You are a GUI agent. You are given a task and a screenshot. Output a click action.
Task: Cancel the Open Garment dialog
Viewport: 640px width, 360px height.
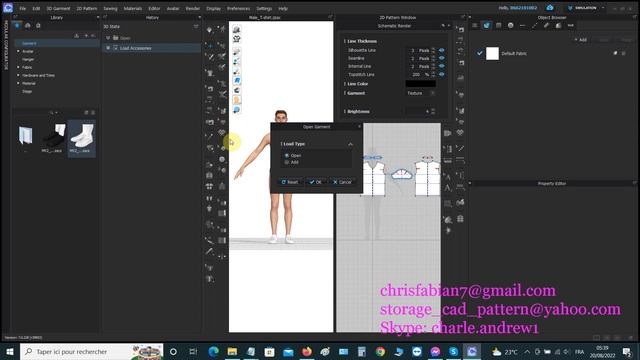[342, 182]
